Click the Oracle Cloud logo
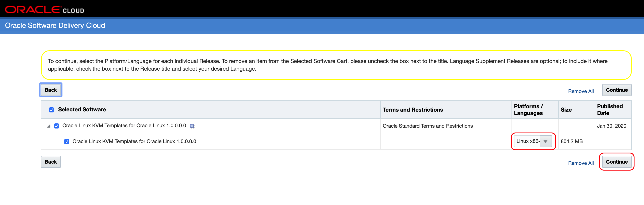Image resolution: width=644 pixels, height=205 pixels. [x=45, y=10]
